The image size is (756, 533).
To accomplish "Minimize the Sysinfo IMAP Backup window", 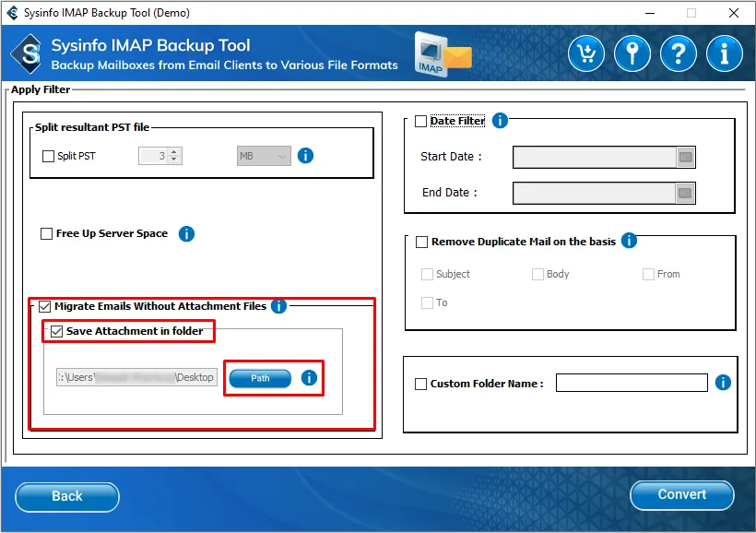I will (x=650, y=13).
